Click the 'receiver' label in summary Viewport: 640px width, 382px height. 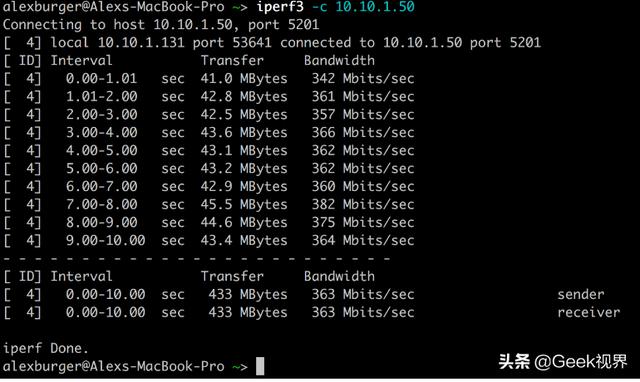coord(588,312)
